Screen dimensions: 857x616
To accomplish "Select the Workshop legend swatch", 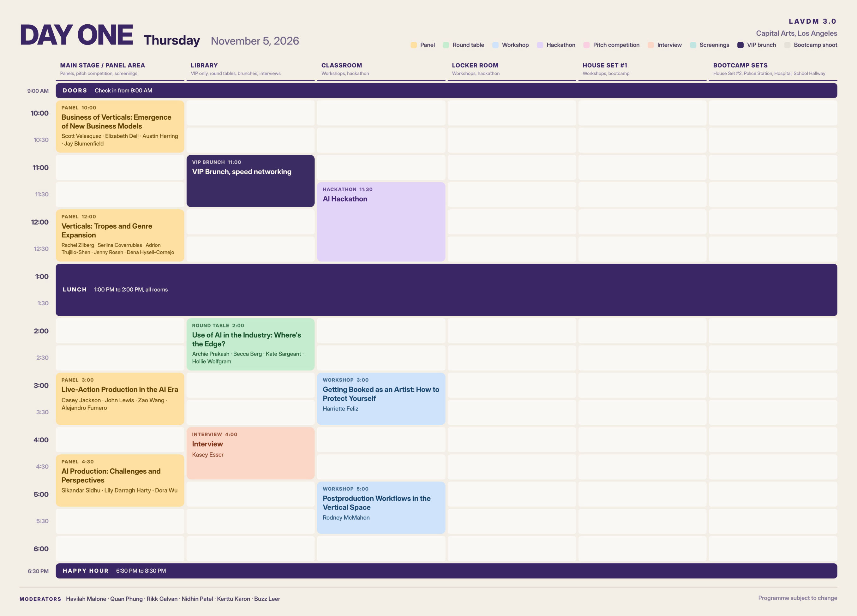I will tap(495, 45).
